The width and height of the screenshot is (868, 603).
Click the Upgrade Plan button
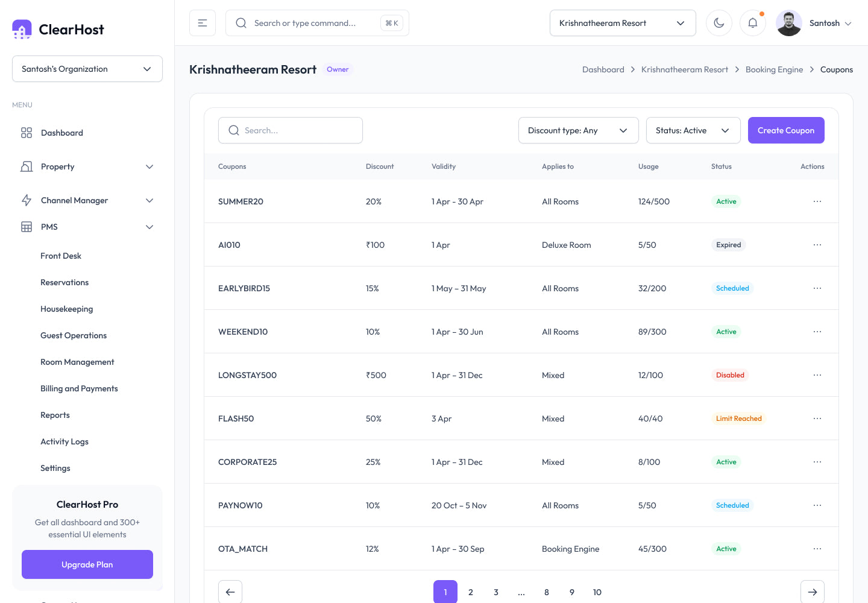(x=87, y=564)
